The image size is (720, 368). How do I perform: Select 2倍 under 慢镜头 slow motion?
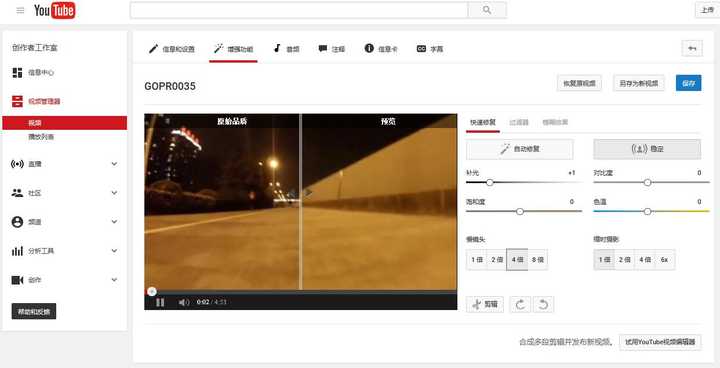497,260
